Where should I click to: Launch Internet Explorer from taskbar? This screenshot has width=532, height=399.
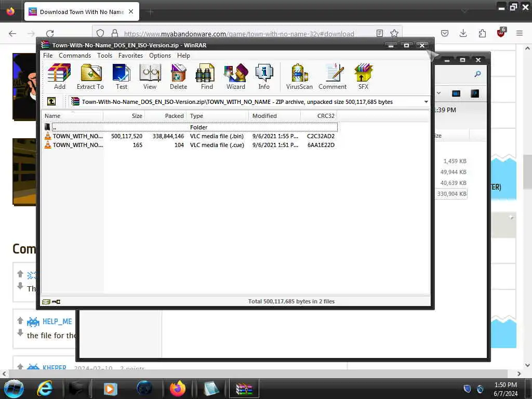[45, 389]
